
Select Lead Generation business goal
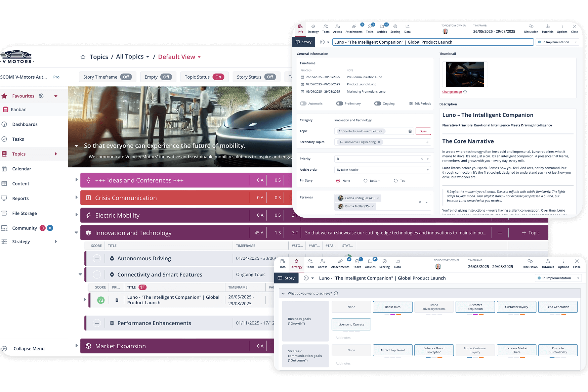558,307
